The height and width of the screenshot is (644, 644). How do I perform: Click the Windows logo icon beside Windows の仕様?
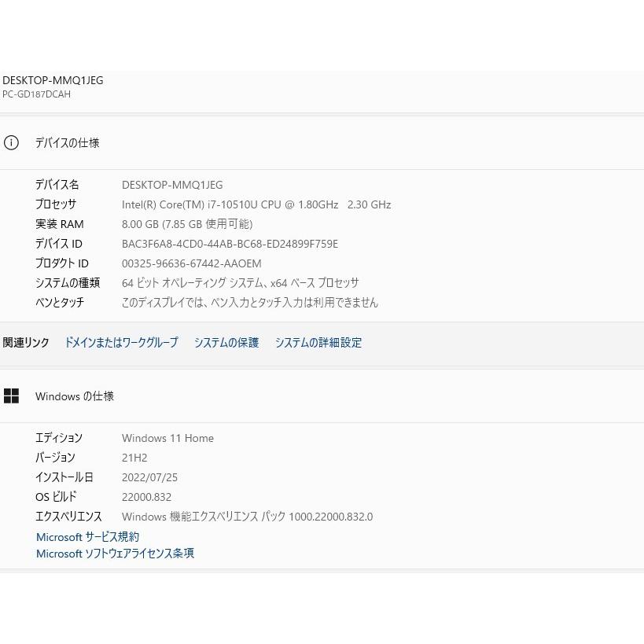click(12, 396)
